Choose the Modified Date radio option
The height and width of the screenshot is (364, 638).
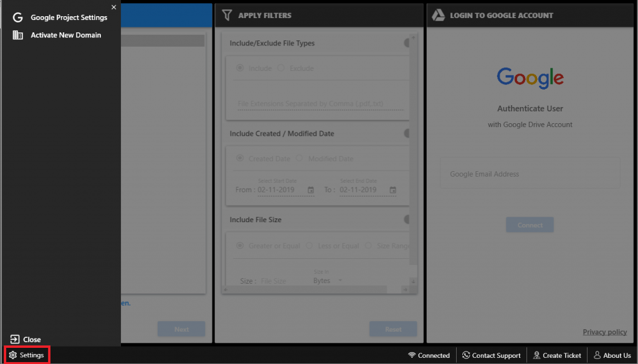pos(300,158)
